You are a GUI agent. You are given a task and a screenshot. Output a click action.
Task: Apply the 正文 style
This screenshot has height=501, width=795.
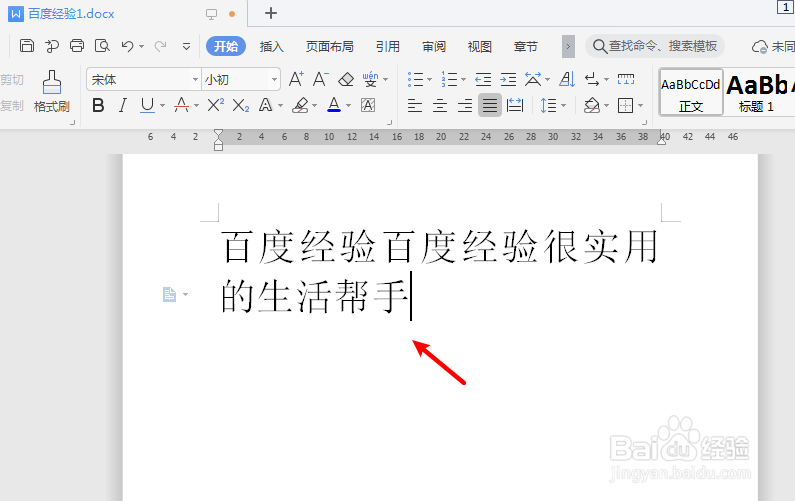(691, 92)
